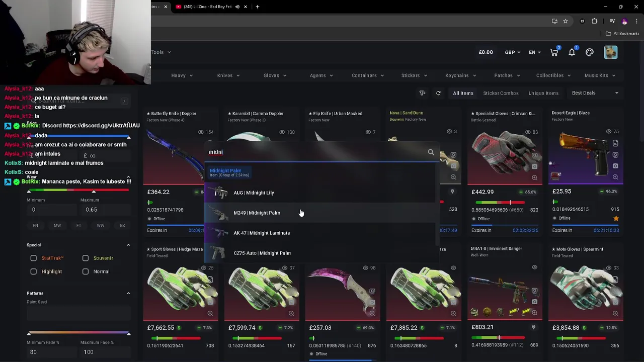Mute the Lil Zino YouTube tab audio

tap(237, 7)
